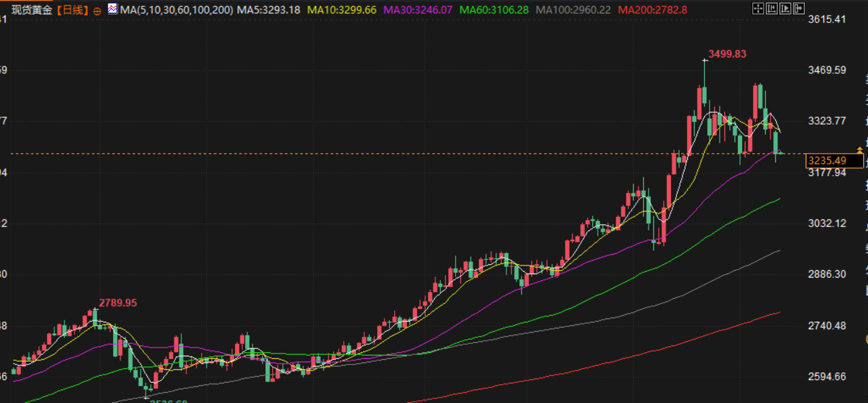Viewport: 868px width, 403px height.
Task: Open the 日线 period selector
Action: tap(72, 11)
